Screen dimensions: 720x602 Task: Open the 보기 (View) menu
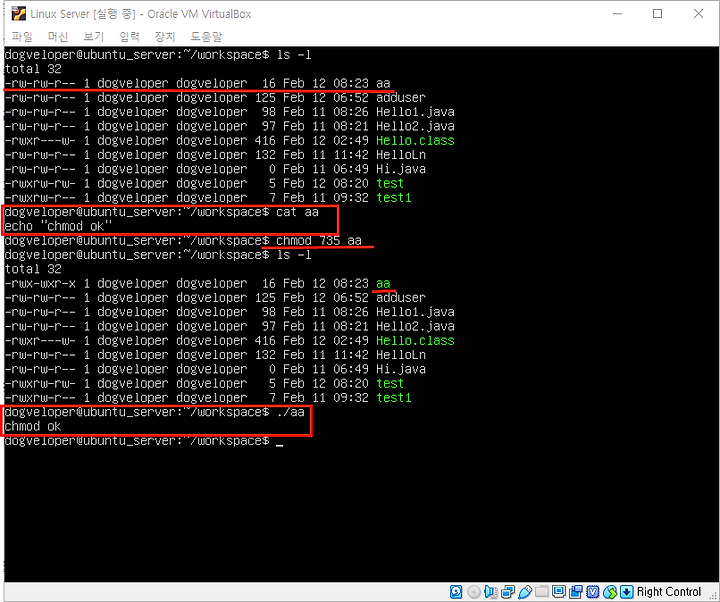(93, 36)
